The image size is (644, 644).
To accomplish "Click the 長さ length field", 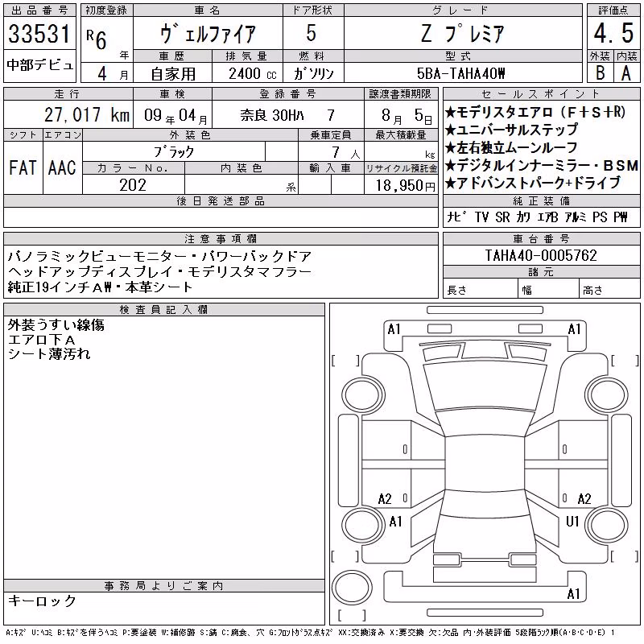I will pyautogui.click(x=481, y=289).
